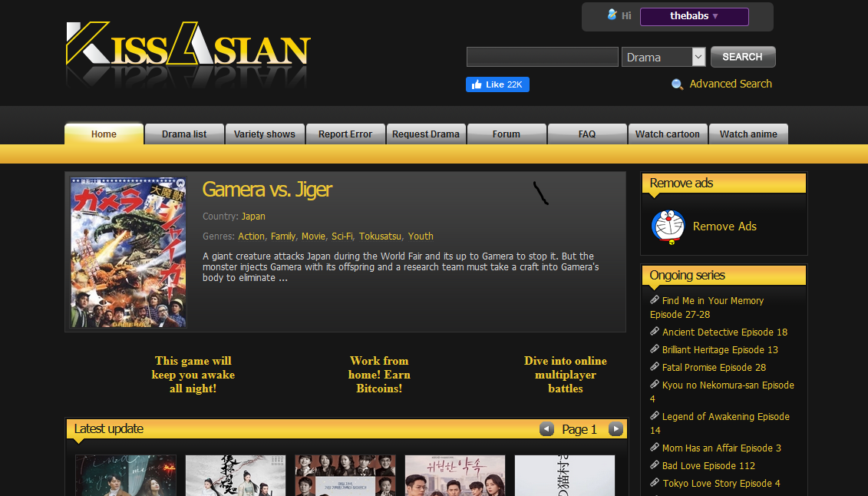Click the Movie genre link
Viewport: 868px width, 496px height.
pyautogui.click(x=313, y=236)
